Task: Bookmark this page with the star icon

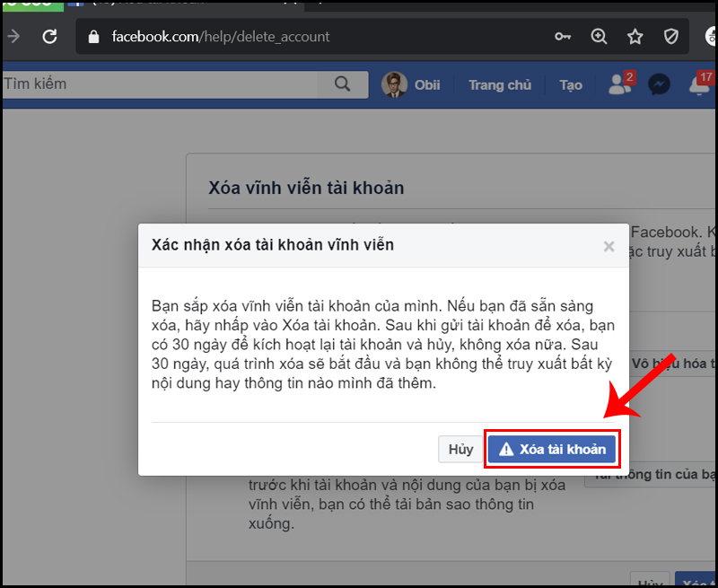Action: click(x=635, y=37)
